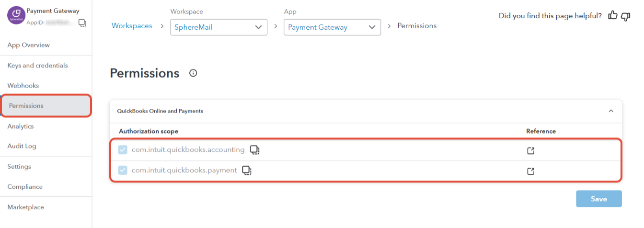Click the thumbs up feedback icon
Viewport: 644px width, 228px height.
click(613, 16)
